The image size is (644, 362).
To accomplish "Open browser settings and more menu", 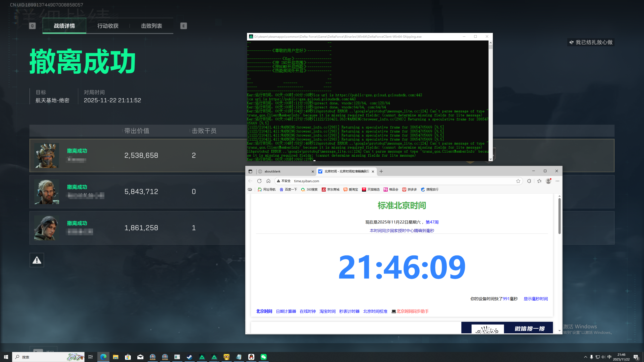I will coord(557,181).
